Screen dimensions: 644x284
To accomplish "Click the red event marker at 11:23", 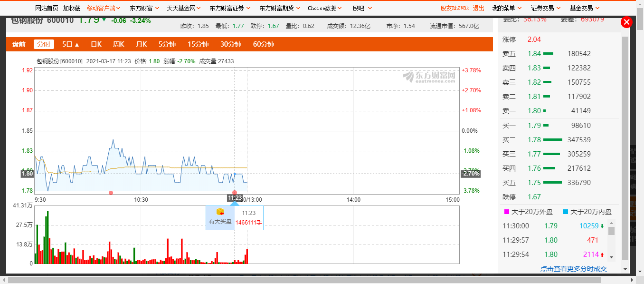I will [x=235, y=192].
